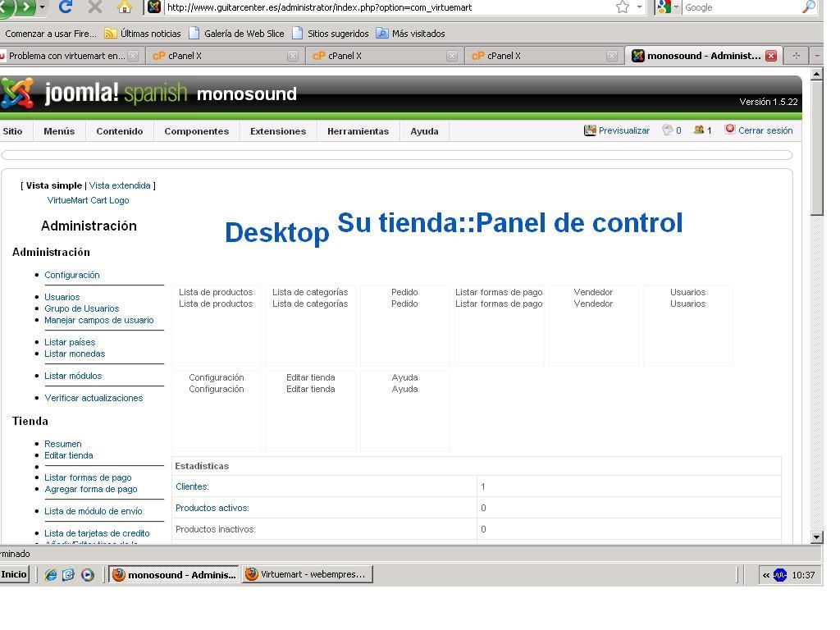Open the dropdown arrow next to the bookmark star
This screenshot has height=630, width=840.
point(639,7)
